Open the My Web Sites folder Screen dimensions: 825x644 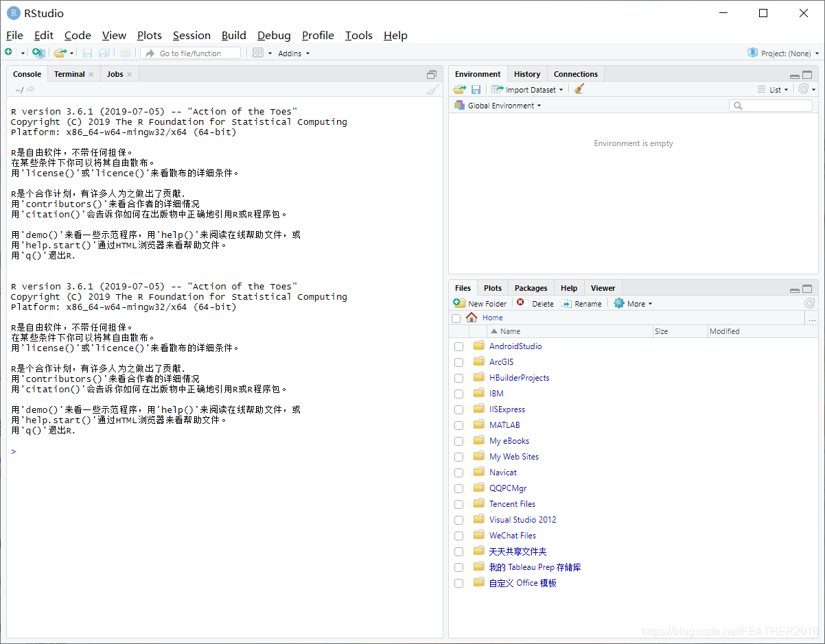click(x=514, y=457)
